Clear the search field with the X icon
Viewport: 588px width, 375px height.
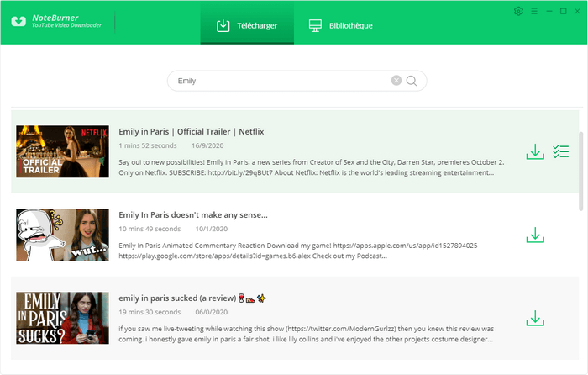point(396,81)
